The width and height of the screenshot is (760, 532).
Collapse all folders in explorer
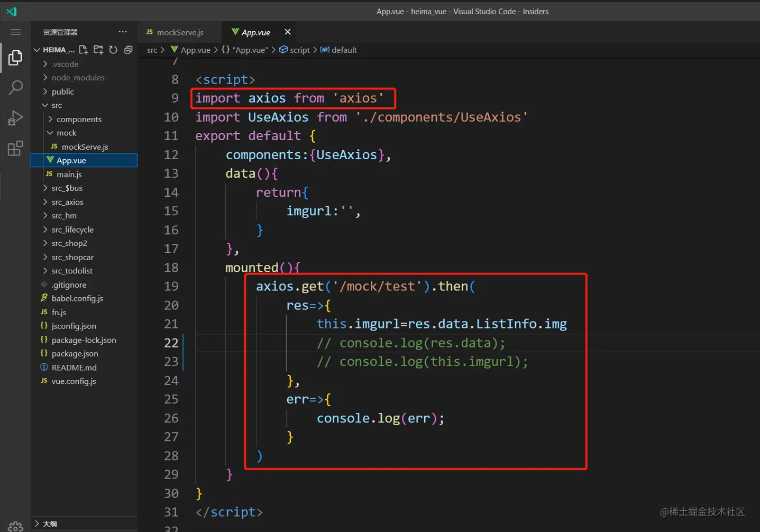point(128,50)
